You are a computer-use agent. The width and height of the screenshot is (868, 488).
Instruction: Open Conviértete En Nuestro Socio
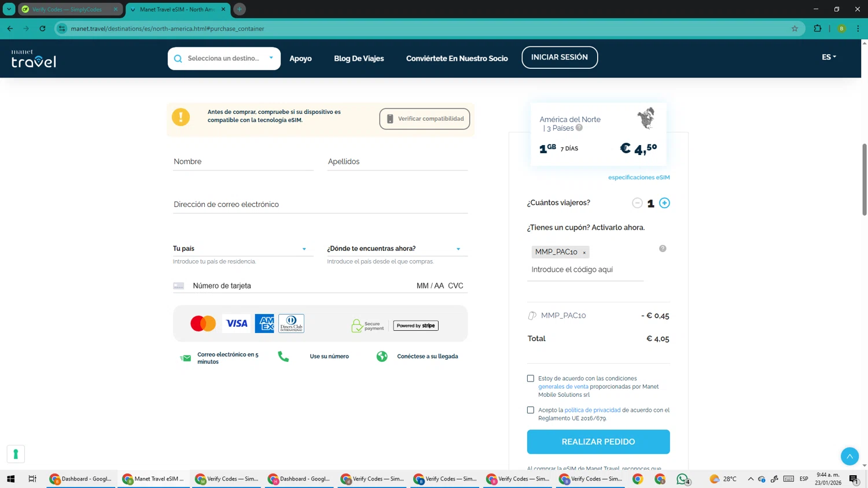click(457, 58)
